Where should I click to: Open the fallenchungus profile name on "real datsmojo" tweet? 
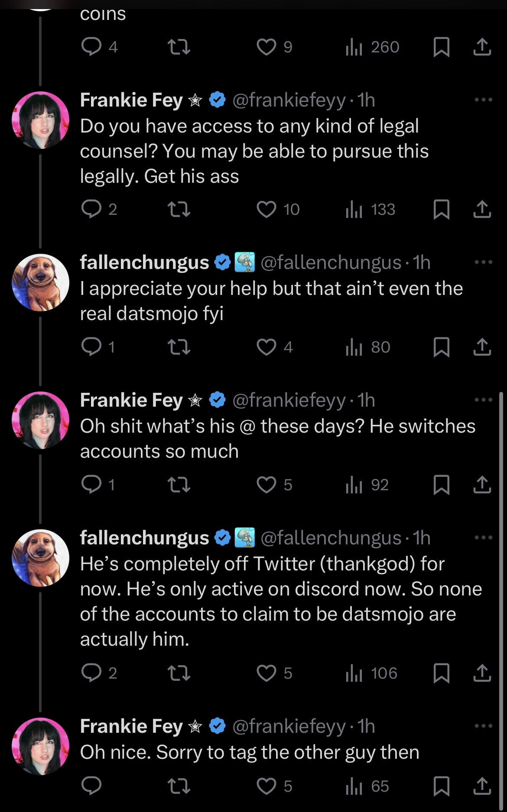(x=144, y=263)
